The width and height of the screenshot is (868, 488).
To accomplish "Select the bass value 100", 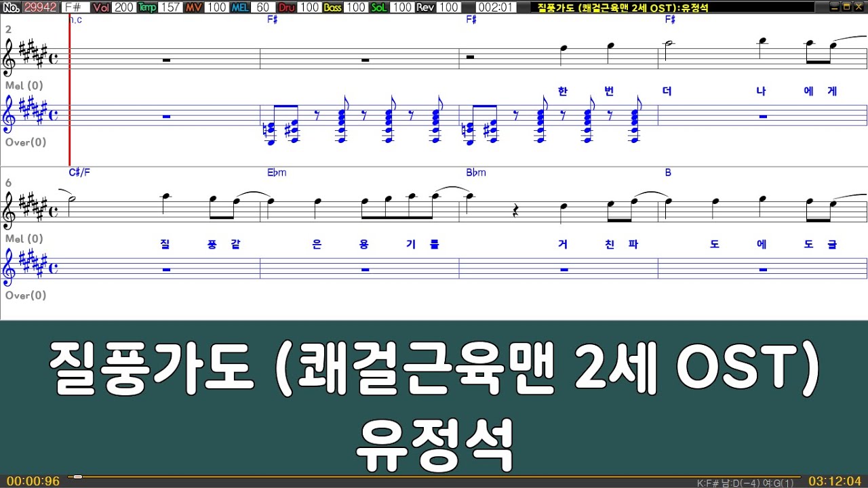I will click(x=355, y=7).
